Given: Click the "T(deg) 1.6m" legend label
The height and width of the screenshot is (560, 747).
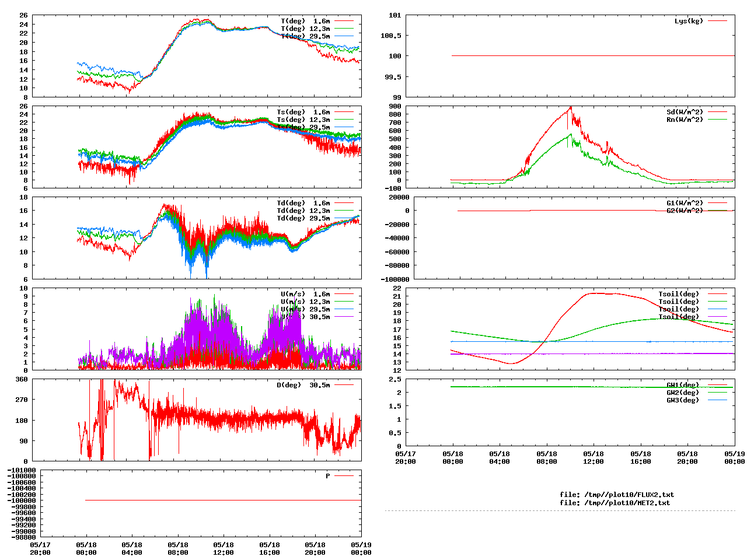Looking at the screenshot, I should (x=305, y=21).
